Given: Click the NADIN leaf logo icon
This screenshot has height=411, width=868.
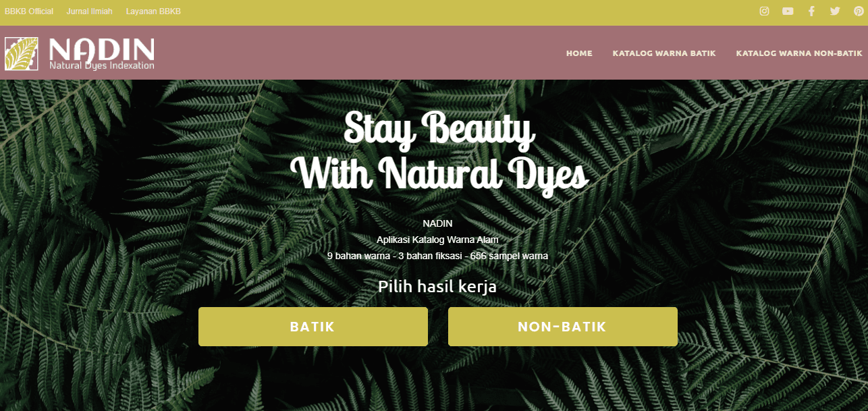Looking at the screenshot, I should click(x=22, y=53).
